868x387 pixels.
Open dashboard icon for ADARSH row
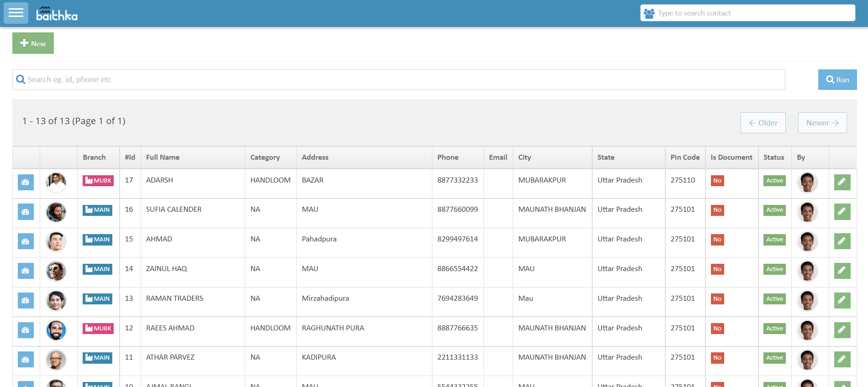26,182
